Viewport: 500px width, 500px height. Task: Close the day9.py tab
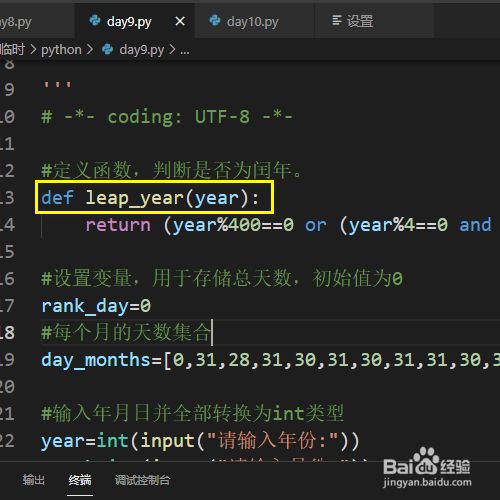tap(180, 22)
